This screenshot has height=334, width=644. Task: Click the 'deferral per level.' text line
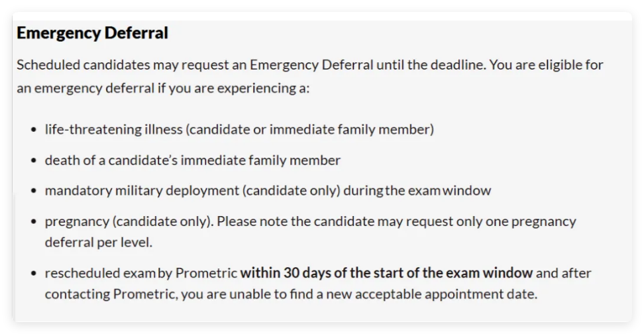point(99,243)
